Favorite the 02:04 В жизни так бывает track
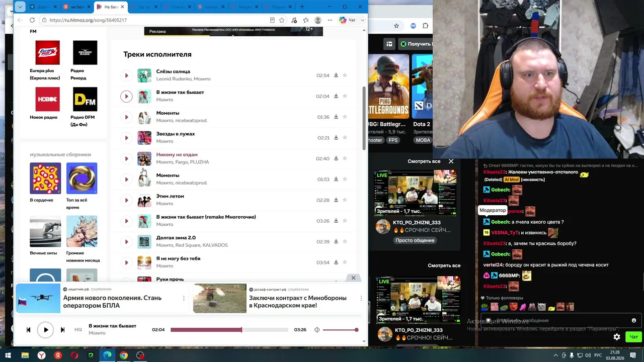 point(345,96)
